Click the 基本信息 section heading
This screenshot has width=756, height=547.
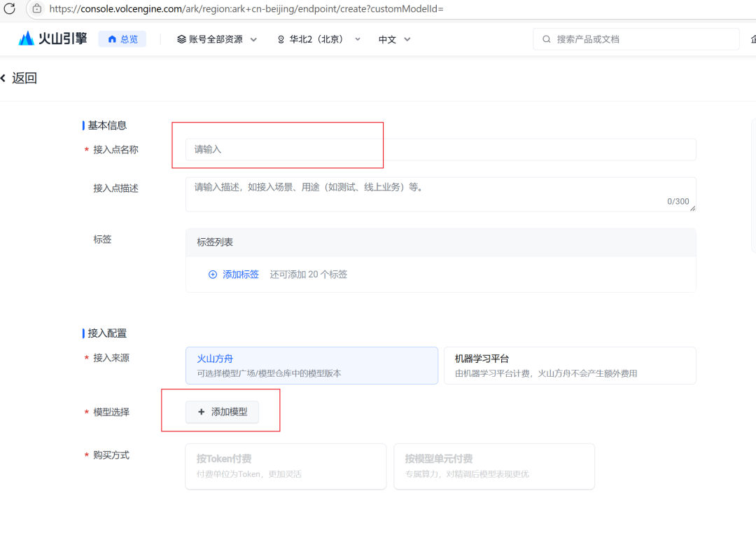point(107,125)
